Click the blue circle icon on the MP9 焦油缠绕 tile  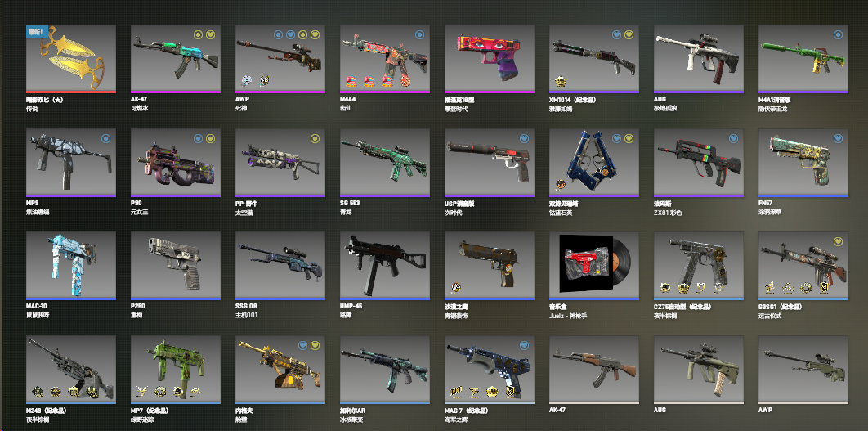tap(105, 138)
